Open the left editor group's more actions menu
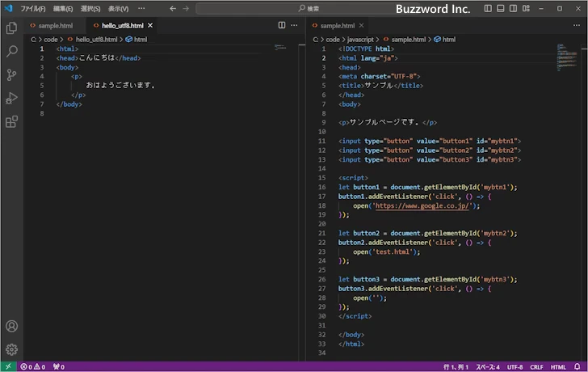This screenshot has width=588, height=372. (296, 25)
